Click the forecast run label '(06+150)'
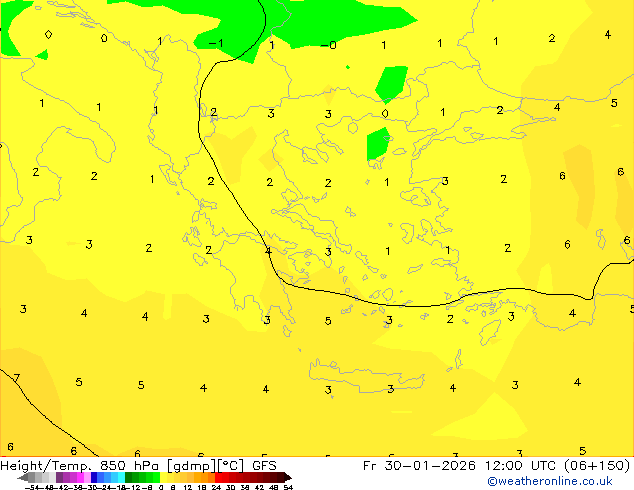 597,466
